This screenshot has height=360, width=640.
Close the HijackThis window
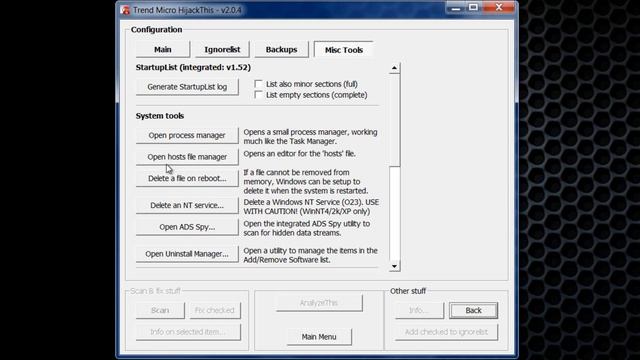coord(499,7)
